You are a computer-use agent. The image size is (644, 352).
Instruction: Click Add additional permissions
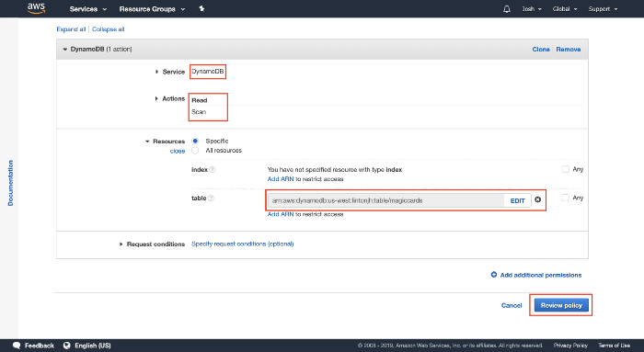pos(541,275)
